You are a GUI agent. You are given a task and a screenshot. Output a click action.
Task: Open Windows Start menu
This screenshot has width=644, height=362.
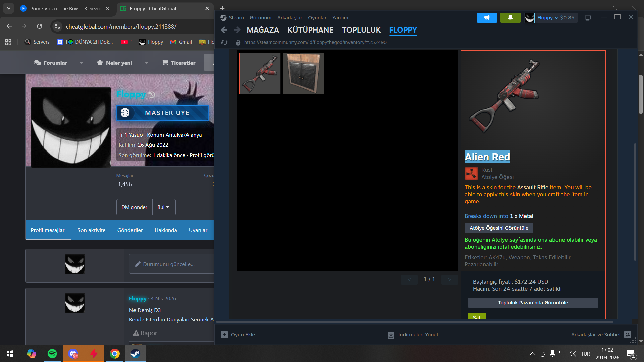[10, 354]
